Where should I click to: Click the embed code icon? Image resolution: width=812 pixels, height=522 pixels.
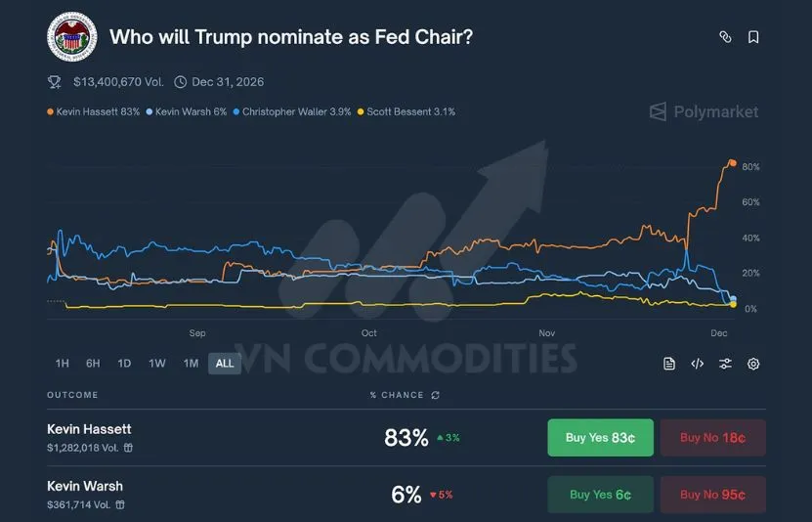point(698,364)
